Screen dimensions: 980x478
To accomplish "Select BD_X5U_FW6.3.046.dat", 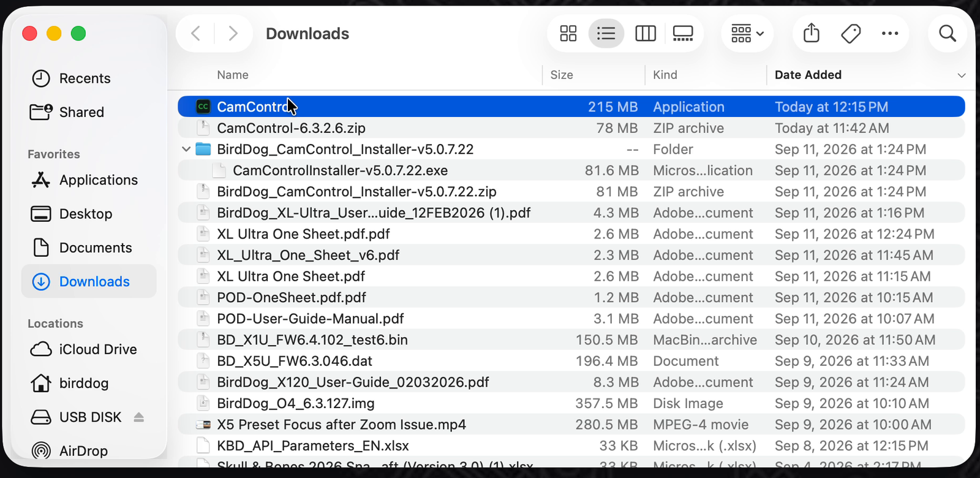I will [x=571, y=361].
